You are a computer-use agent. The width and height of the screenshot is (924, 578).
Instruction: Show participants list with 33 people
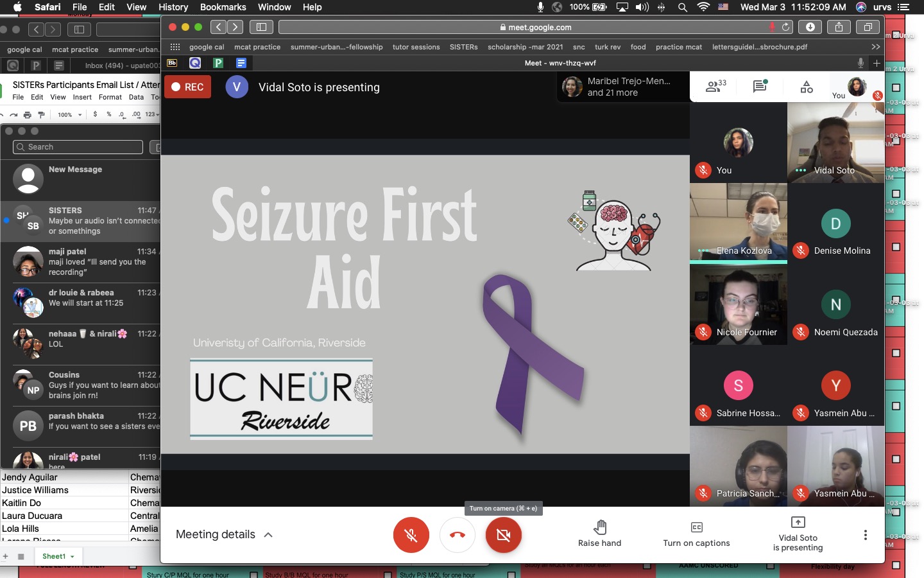[715, 87]
